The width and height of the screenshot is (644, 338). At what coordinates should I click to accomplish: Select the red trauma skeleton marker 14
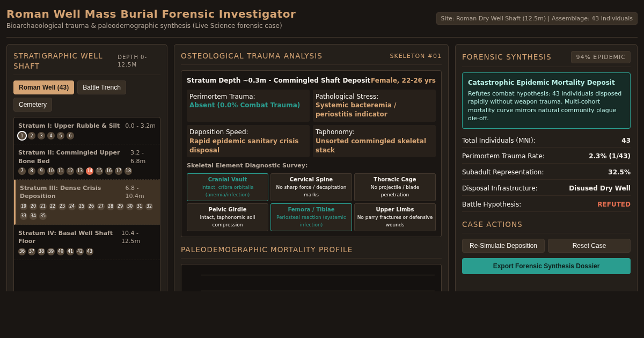pyautogui.click(x=90, y=171)
